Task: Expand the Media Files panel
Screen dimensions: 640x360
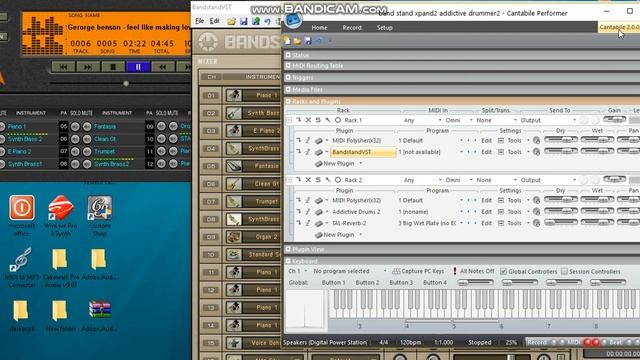Action: (x=288, y=89)
